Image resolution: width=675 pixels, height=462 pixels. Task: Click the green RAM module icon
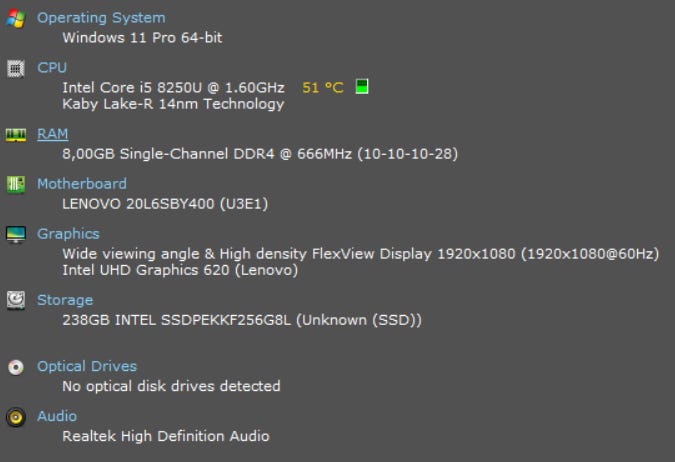point(15,134)
